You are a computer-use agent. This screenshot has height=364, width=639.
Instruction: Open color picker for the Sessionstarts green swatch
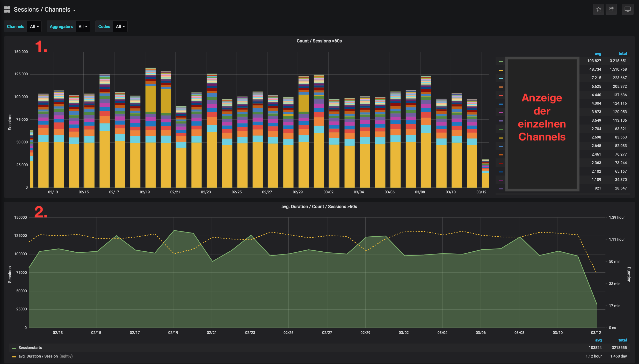point(14,348)
